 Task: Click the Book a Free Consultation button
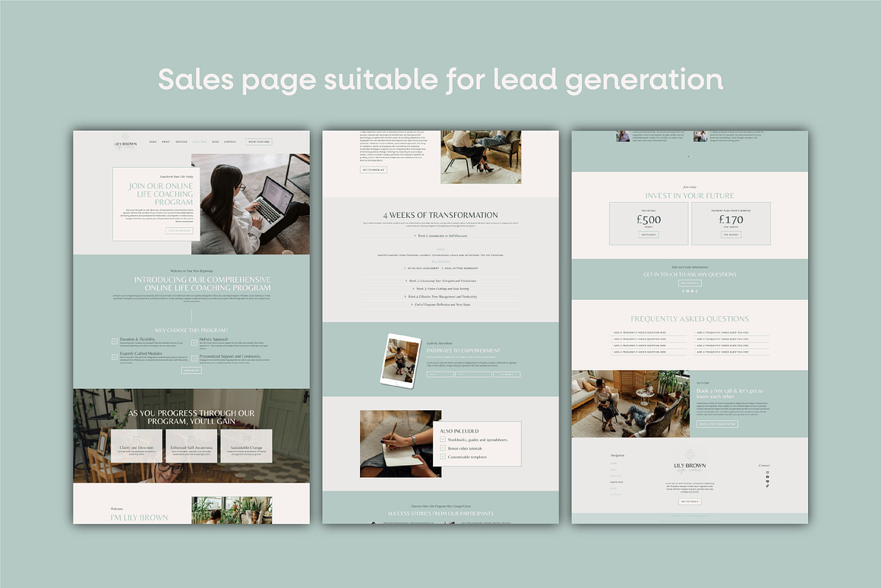pyautogui.click(x=717, y=424)
